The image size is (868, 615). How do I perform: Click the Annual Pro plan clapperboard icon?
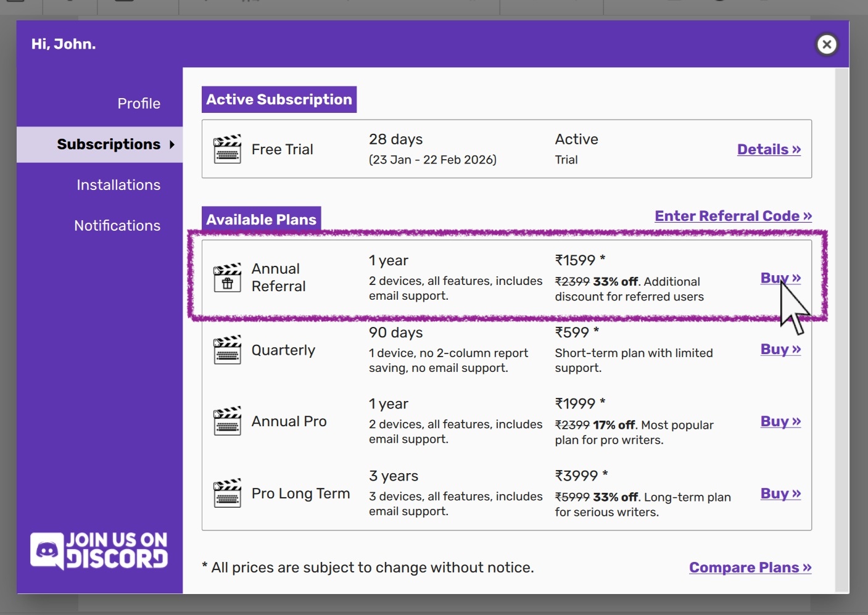(227, 421)
